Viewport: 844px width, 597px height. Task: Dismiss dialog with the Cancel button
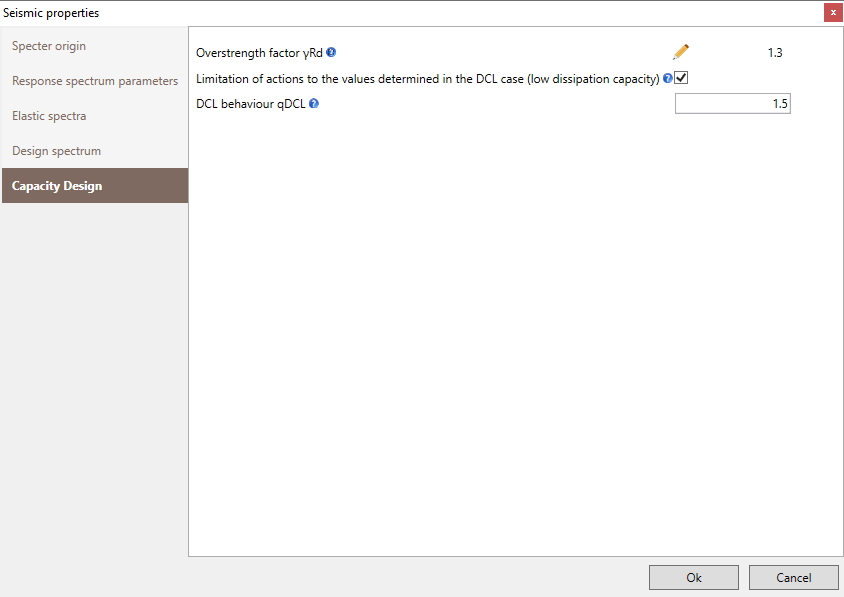793,578
